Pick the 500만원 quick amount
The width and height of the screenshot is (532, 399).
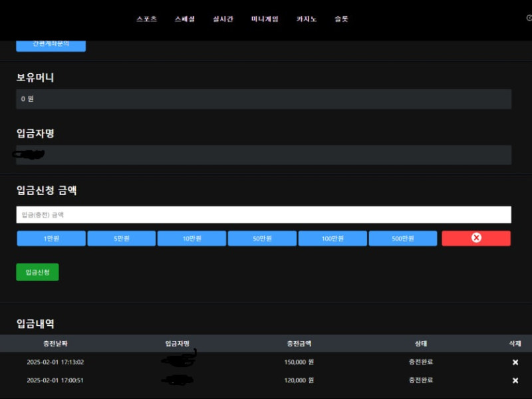pos(403,238)
